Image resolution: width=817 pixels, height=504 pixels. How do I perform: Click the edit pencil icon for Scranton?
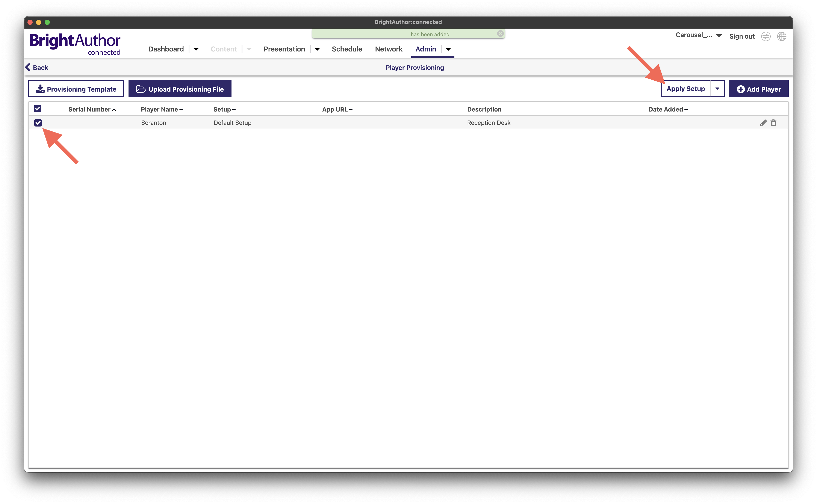(x=763, y=123)
